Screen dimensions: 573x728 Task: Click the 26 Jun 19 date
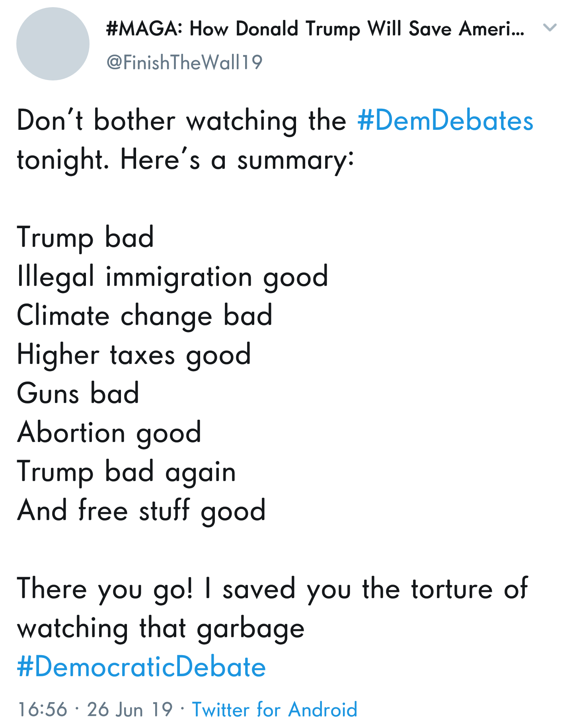point(130,709)
